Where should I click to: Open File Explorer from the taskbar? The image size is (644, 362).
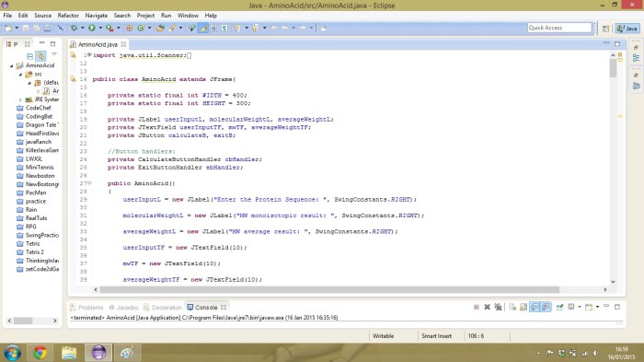69,353
